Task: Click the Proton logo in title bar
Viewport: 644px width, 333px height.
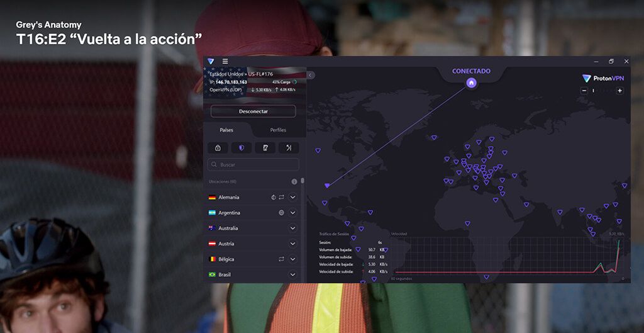Action: 211,61
